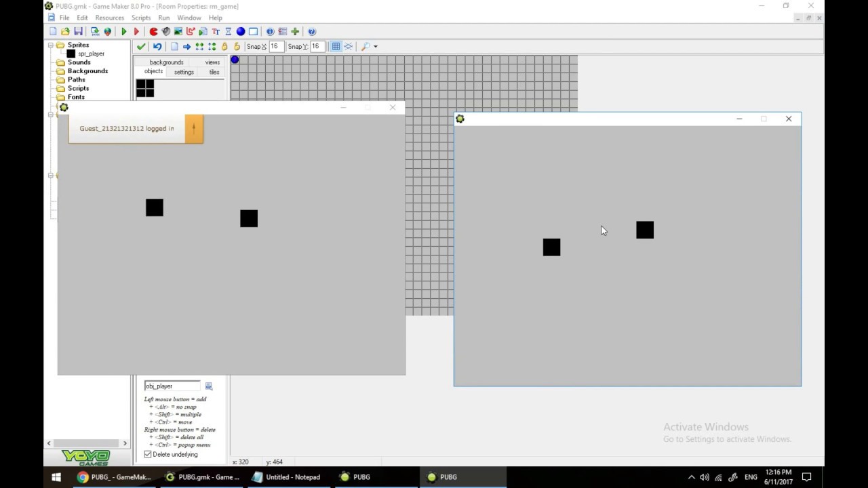Viewport: 868px width, 488px height.
Task: Toggle the isometric grid button
Action: [348, 46]
